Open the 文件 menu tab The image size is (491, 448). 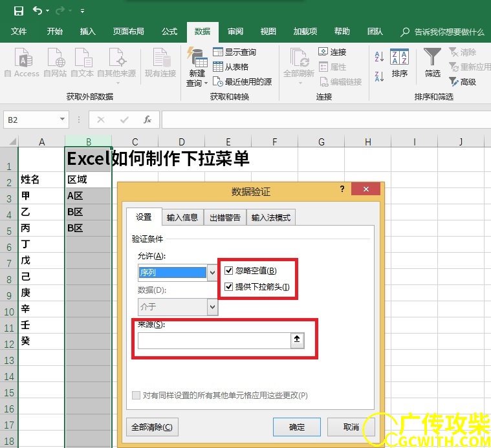pyautogui.click(x=19, y=32)
